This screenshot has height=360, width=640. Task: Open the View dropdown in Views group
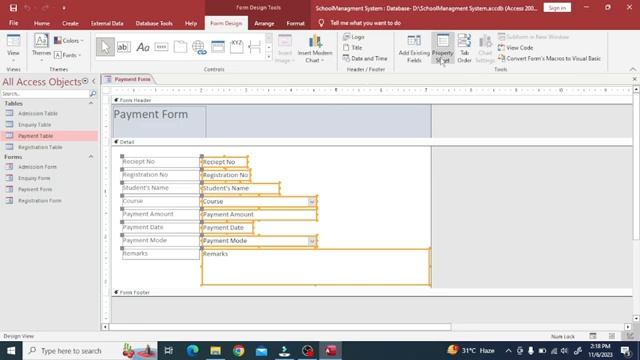[13, 49]
